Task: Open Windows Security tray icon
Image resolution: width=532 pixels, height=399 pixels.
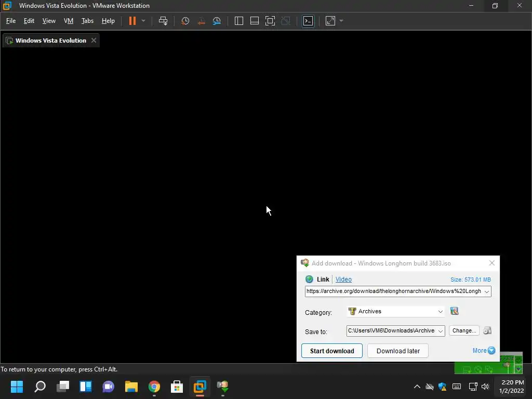Action: [x=443, y=387]
